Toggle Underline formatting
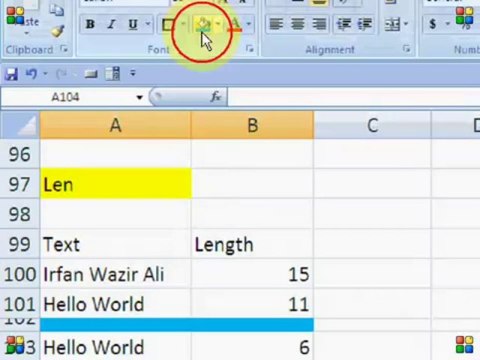Screen dimensions: 480x360 (133, 24)
